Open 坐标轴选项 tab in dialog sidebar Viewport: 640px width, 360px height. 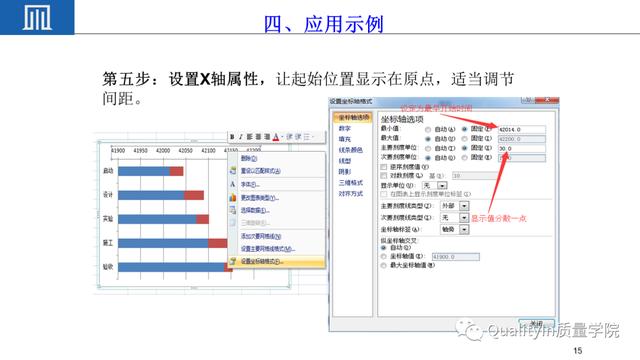353,118
